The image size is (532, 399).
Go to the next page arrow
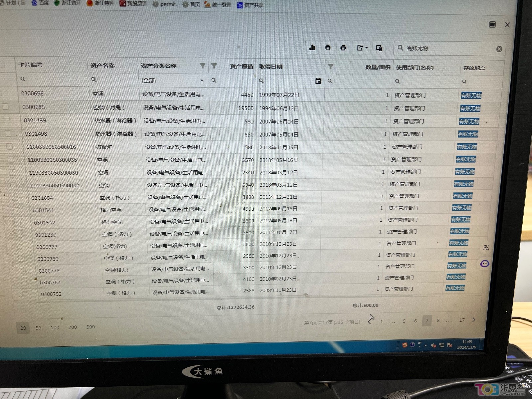click(x=474, y=320)
